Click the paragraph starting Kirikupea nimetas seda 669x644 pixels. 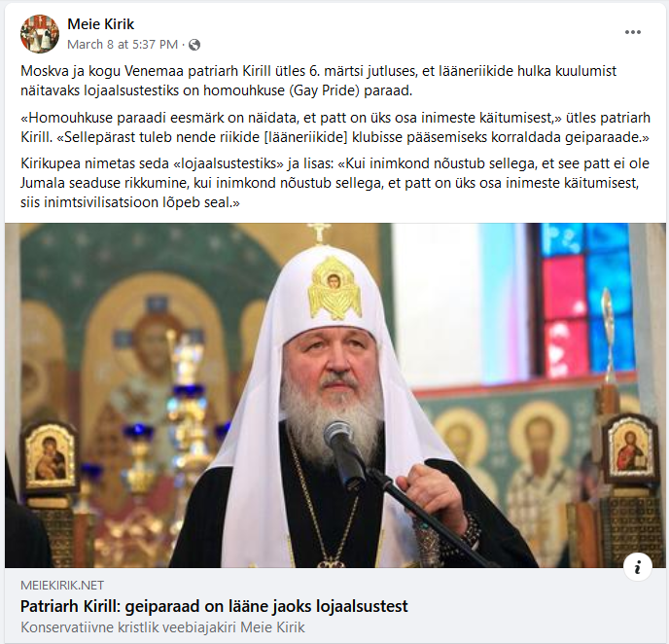coord(334,183)
